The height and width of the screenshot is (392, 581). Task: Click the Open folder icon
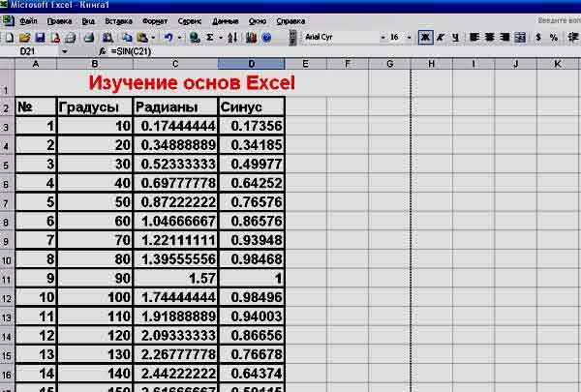point(24,38)
